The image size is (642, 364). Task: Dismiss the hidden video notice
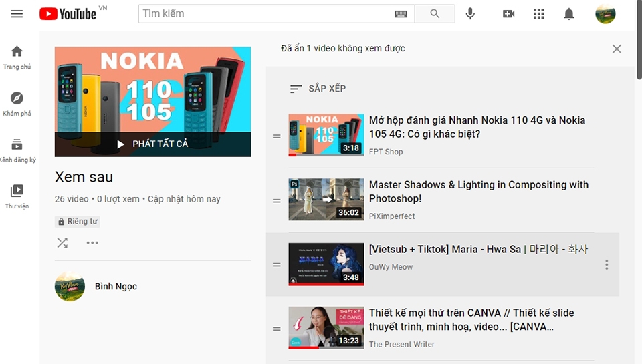pyautogui.click(x=617, y=49)
